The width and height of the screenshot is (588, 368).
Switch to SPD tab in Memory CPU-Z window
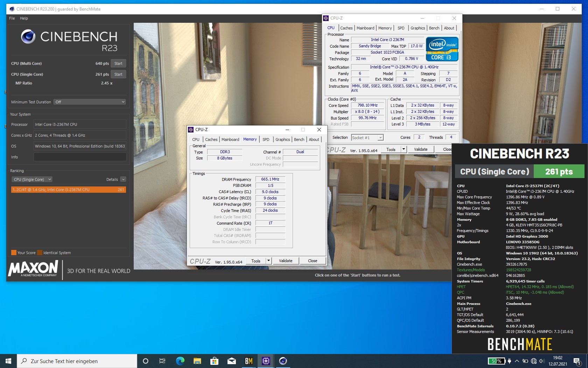266,139
